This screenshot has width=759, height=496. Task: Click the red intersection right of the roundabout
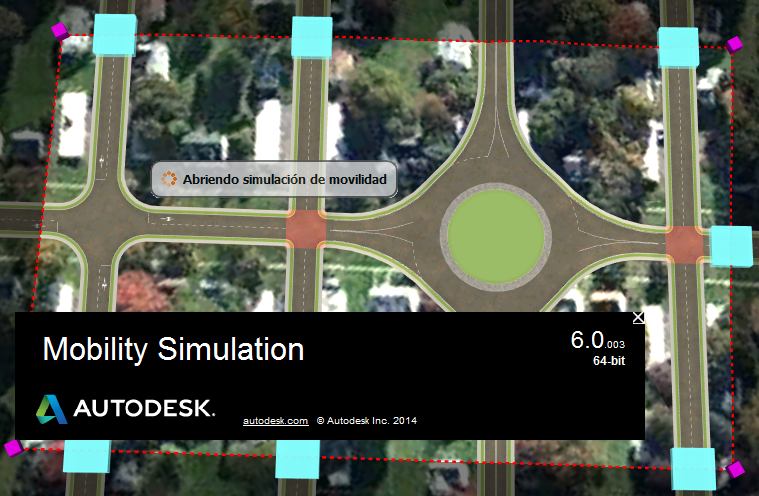tap(684, 244)
